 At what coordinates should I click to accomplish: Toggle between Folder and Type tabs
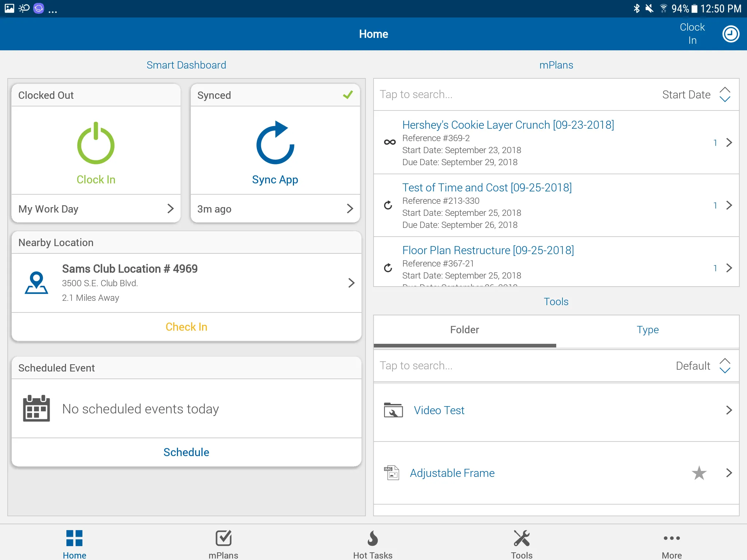647,330
